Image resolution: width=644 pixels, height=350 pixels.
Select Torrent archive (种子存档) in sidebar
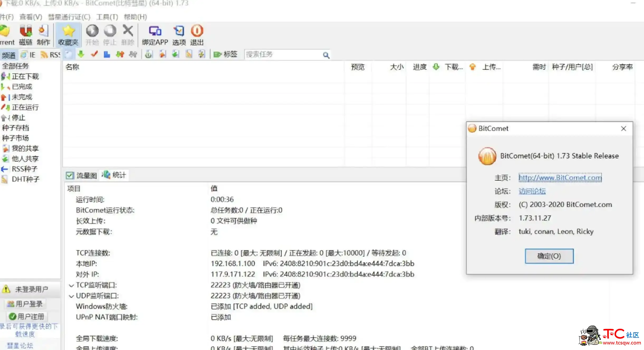pyautogui.click(x=15, y=128)
